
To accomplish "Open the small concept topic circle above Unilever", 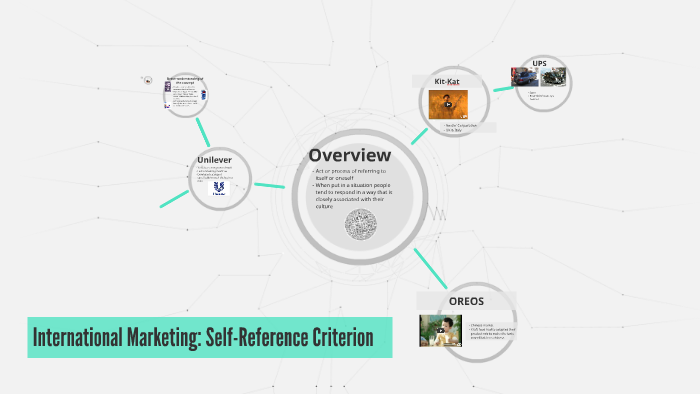I will pos(186,95).
